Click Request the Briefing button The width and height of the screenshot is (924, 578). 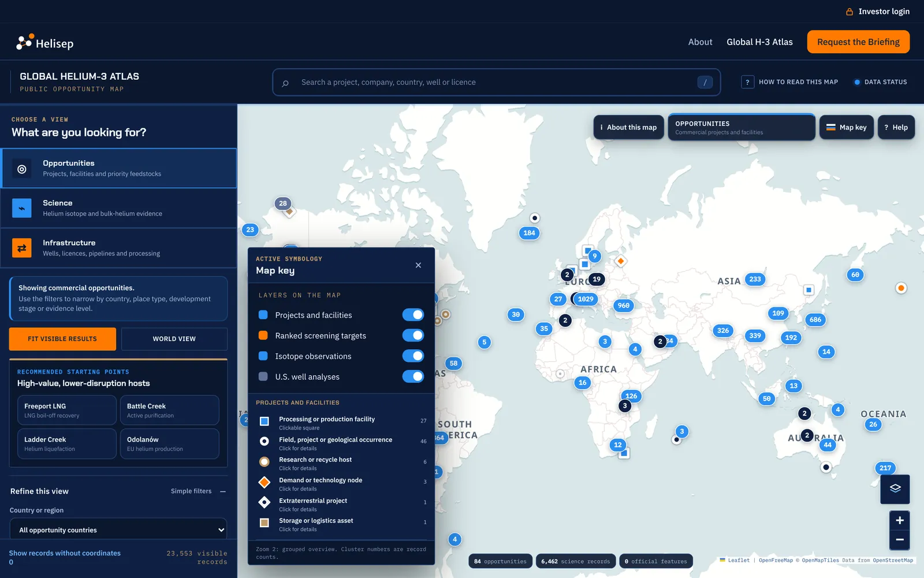[858, 42]
